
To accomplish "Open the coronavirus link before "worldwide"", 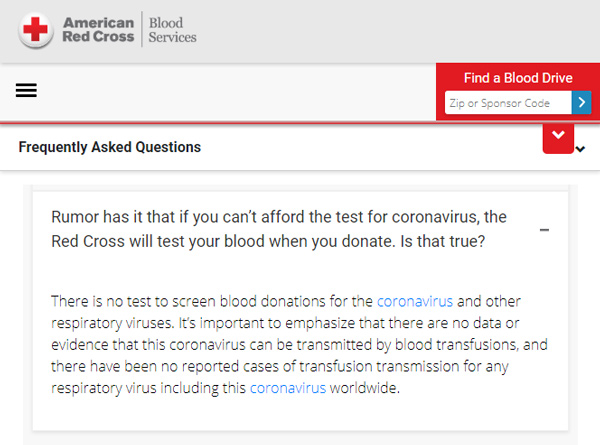I will click(287, 388).
